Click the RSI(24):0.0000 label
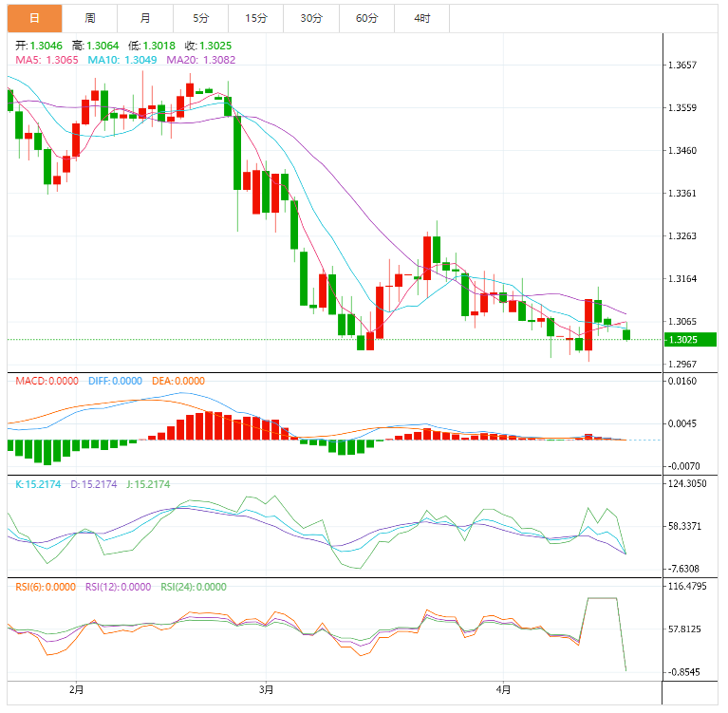 pos(194,587)
